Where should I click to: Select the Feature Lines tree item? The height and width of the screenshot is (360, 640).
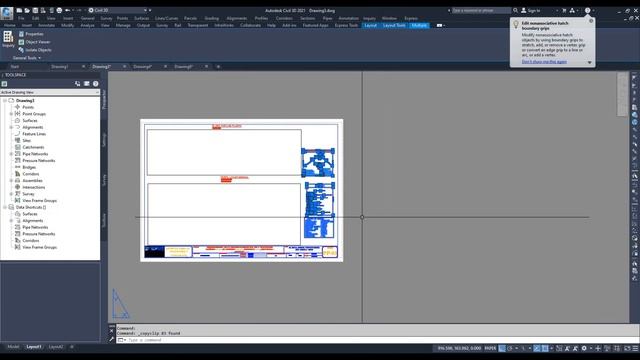(x=34, y=134)
